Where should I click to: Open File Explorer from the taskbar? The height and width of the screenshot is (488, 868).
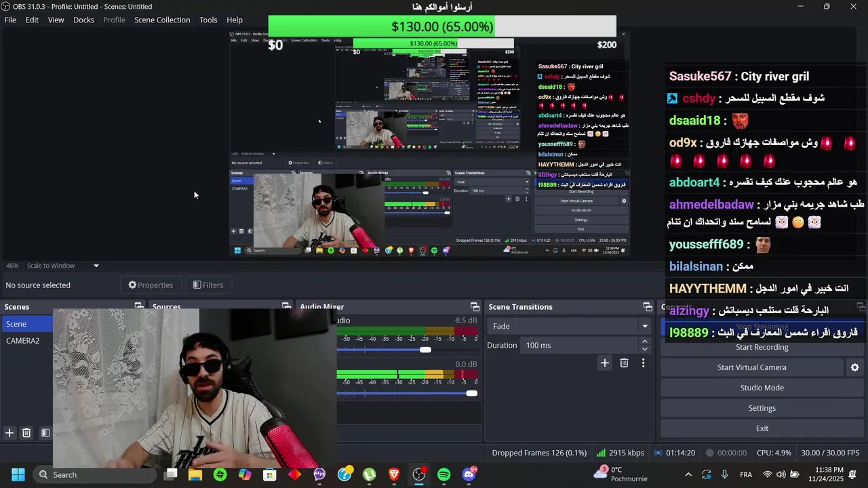coord(195,474)
